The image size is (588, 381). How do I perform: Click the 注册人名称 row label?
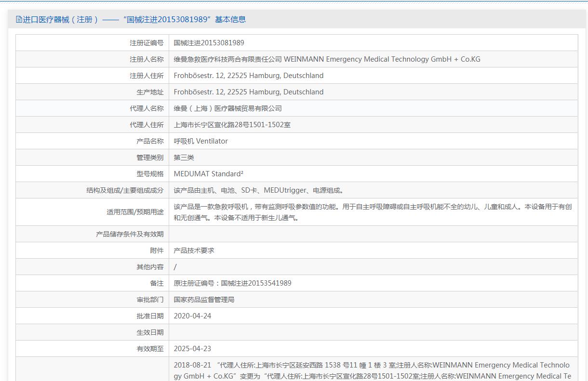pyautogui.click(x=147, y=59)
